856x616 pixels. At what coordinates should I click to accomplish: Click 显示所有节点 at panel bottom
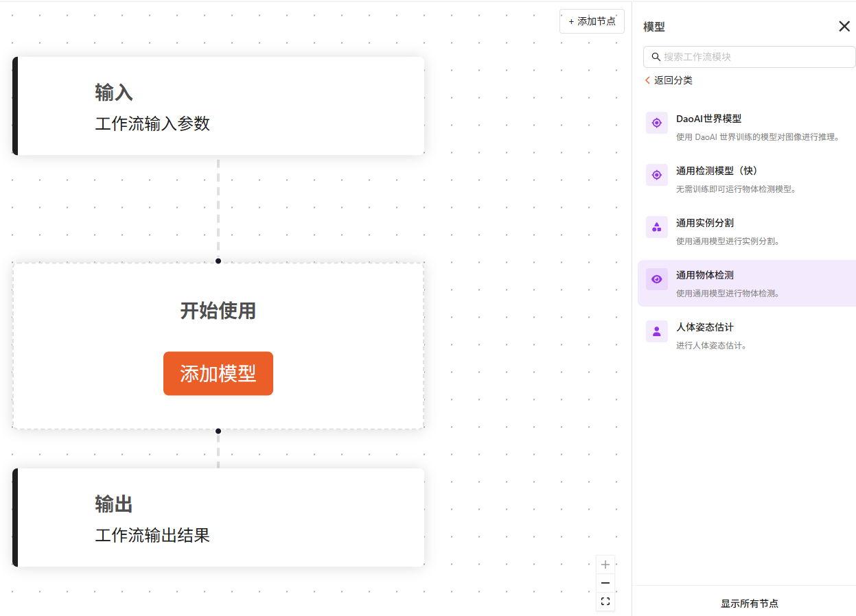tap(749, 604)
